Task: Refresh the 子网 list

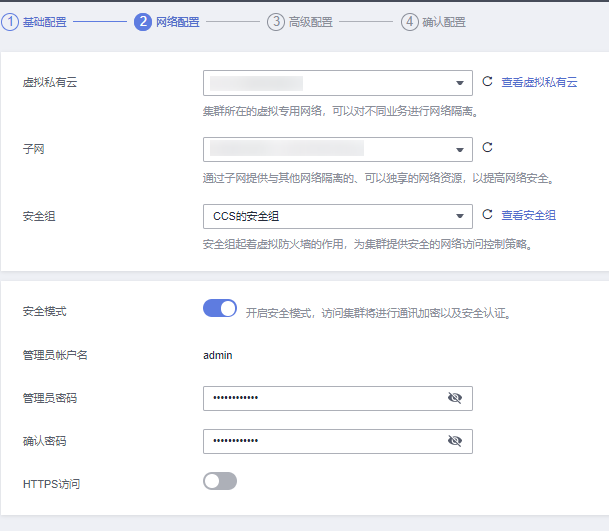Action: coord(487,147)
